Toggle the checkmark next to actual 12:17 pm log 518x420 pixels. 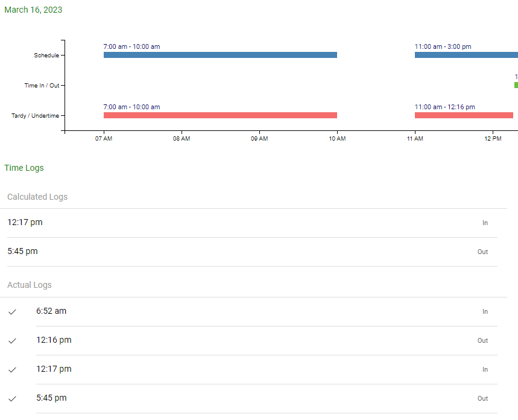12,370
